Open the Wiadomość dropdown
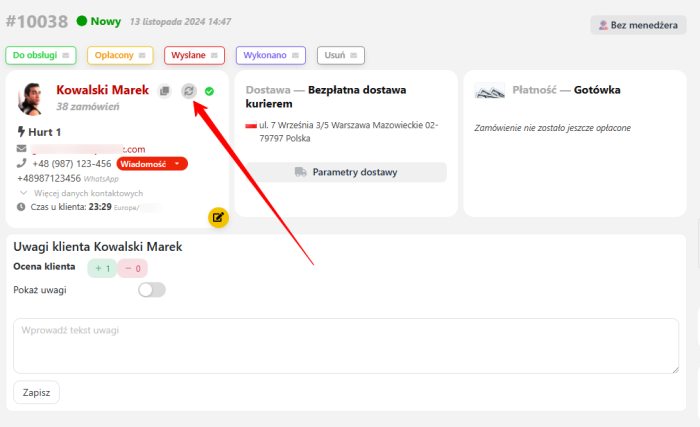700x427 pixels. pos(152,163)
